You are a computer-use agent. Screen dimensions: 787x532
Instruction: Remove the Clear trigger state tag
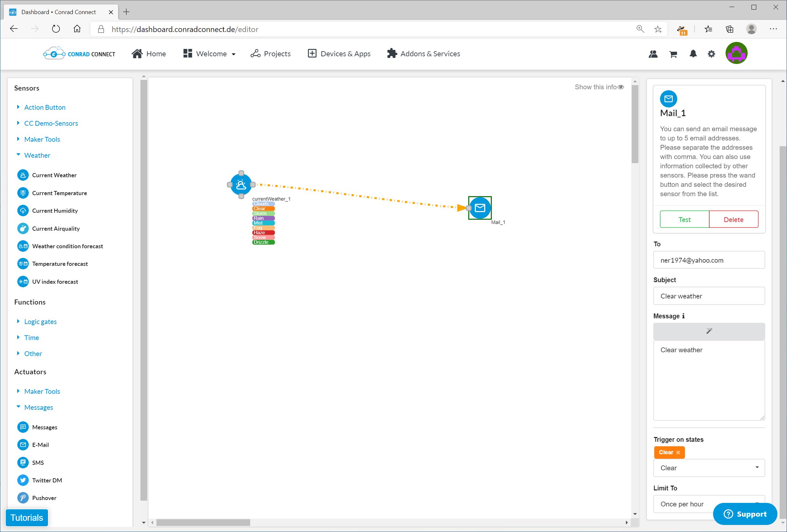678,453
